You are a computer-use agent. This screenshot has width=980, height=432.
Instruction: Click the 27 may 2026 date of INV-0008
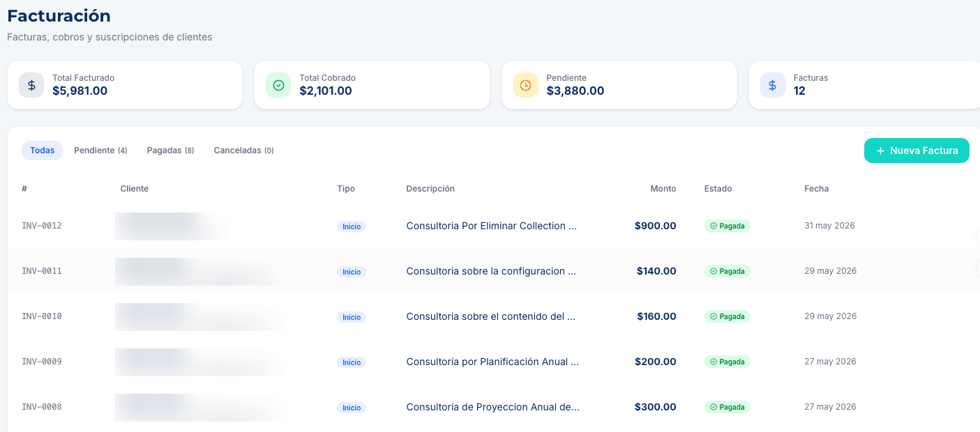(830, 407)
